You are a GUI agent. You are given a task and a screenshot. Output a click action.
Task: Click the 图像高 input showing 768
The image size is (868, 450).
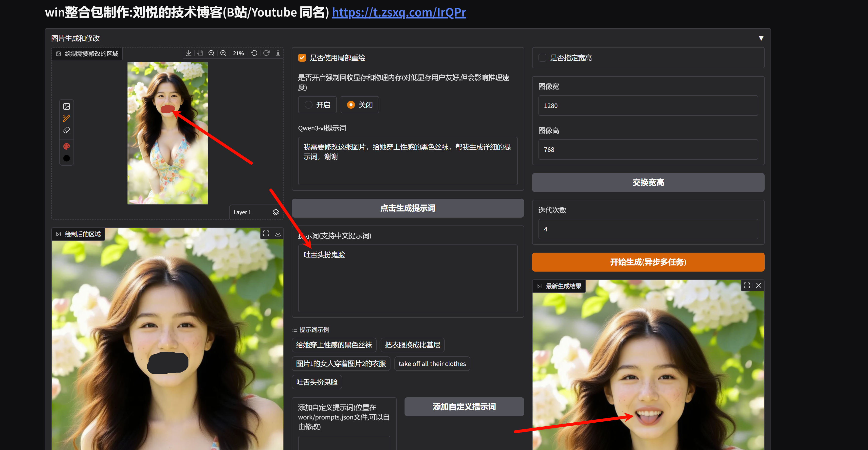pos(648,149)
